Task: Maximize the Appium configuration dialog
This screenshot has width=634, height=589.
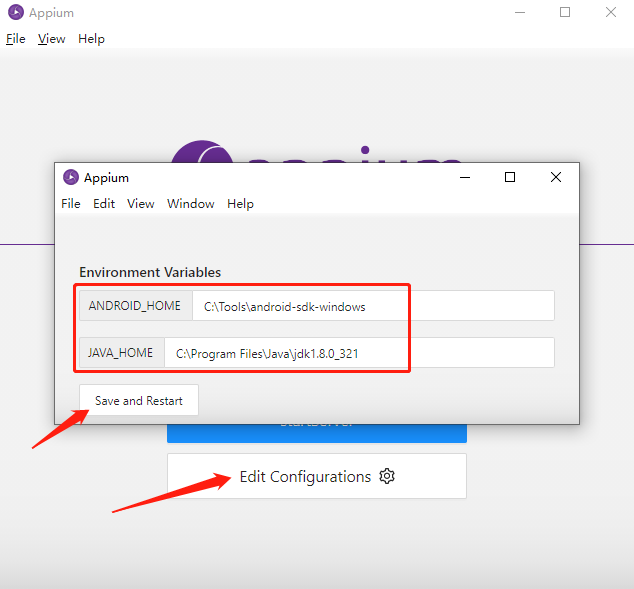Action: 510,177
